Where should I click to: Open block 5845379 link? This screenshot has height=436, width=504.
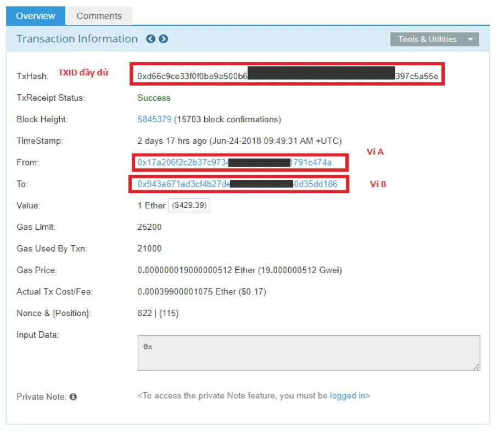(x=154, y=119)
